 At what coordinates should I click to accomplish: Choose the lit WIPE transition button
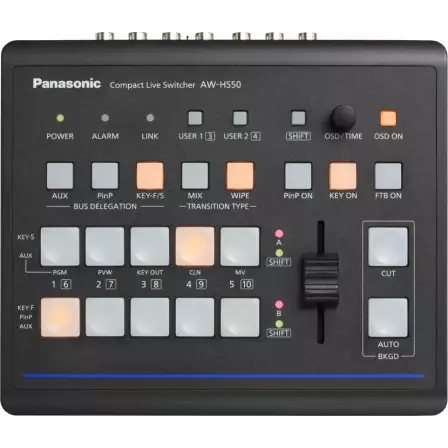point(240,176)
